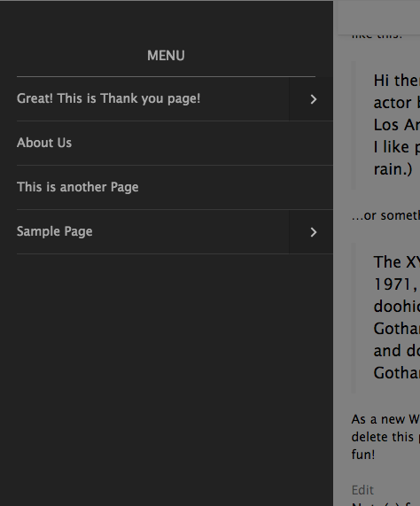
Task: Open the This is another Page item
Action: click(x=77, y=187)
